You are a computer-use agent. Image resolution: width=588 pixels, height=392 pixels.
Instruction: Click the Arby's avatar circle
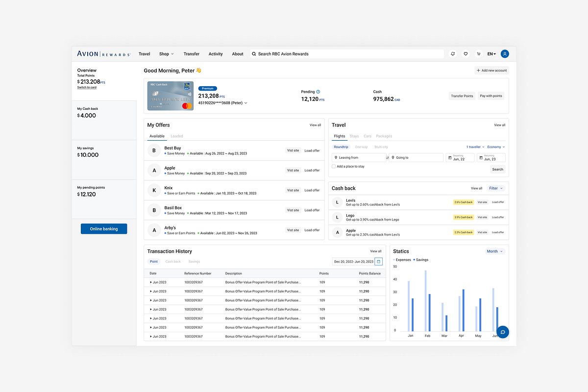coord(154,230)
